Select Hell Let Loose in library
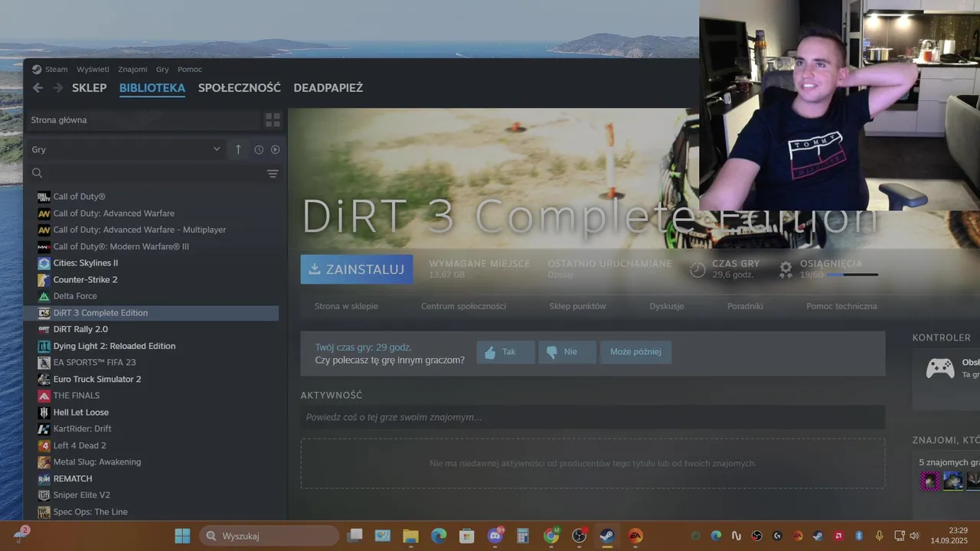The height and width of the screenshot is (551, 980). pyautogui.click(x=151, y=412)
